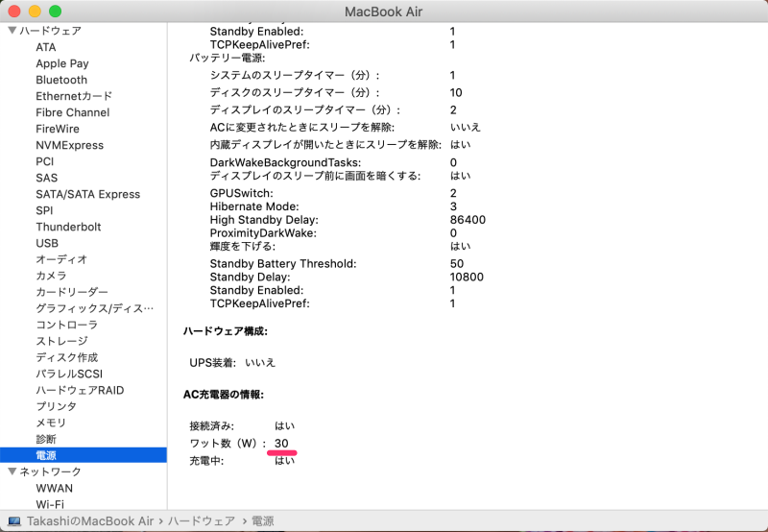Click the Standby Battery Threshold label
The image size is (768, 532).
tap(283, 264)
